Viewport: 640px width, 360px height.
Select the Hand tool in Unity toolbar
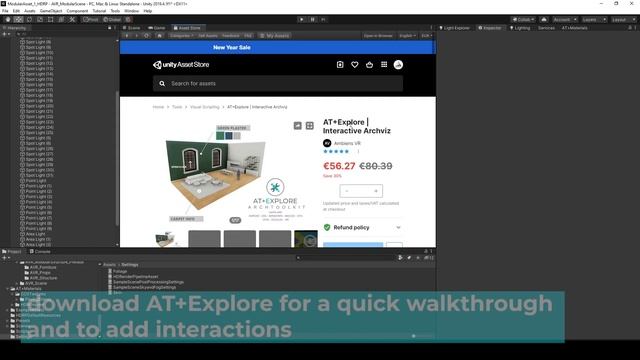click(x=8, y=20)
